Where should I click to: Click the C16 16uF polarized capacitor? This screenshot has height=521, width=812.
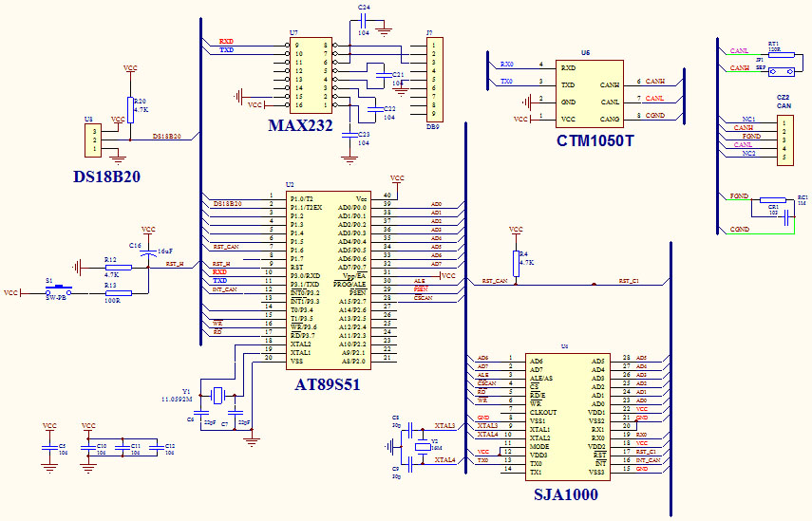pyautogui.click(x=148, y=252)
